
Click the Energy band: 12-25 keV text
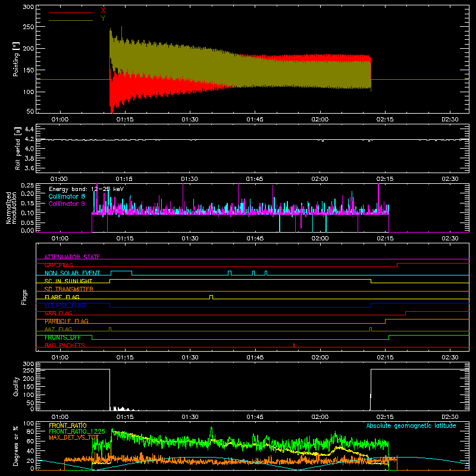pyautogui.click(x=86, y=189)
